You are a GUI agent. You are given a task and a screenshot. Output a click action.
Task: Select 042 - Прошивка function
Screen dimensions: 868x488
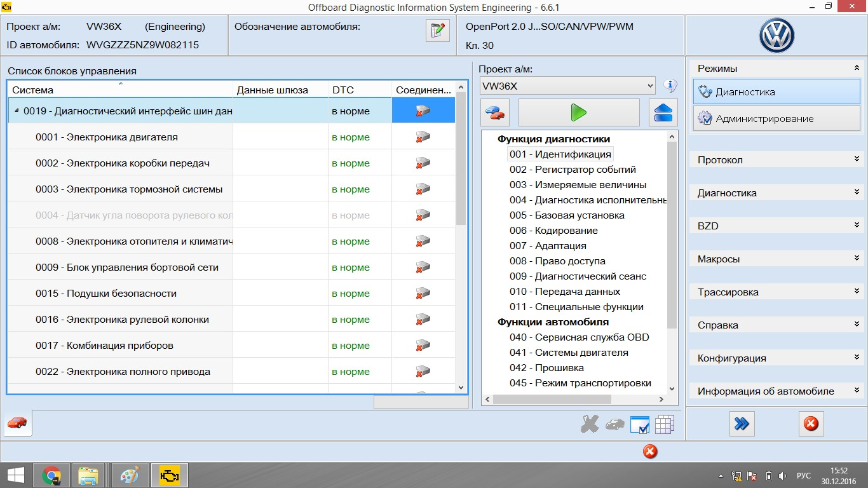point(546,368)
